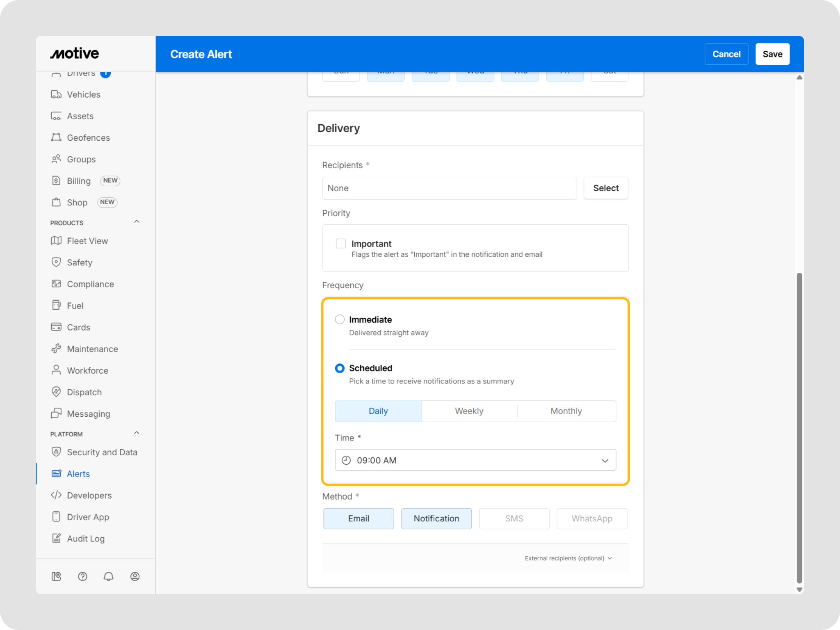Collapse the PRODUCTS sidebar section
840x630 pixels.
point(137,222)
